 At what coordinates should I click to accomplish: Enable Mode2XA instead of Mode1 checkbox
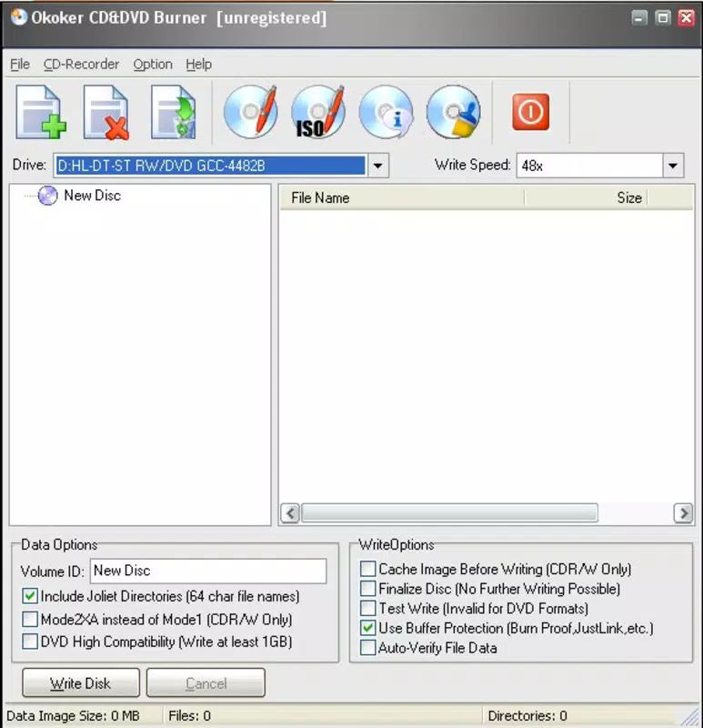30,619
